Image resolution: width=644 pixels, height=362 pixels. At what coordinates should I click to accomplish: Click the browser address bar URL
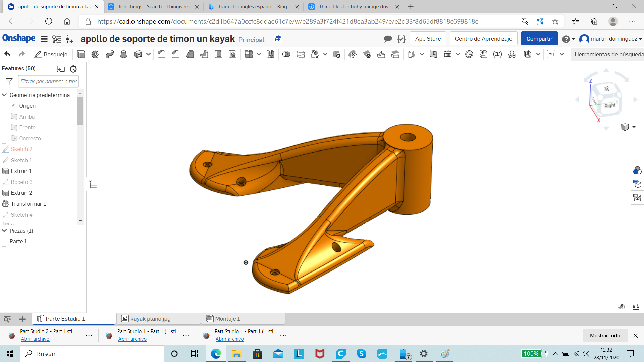[x=288, y=22]
